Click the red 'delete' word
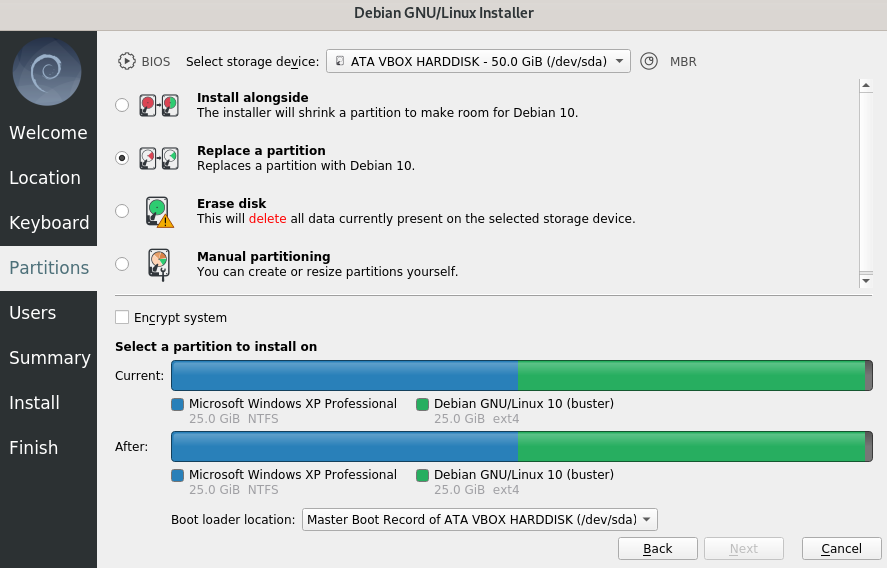Viewport: 887px width, 568px height. pyautogui.click(x=268, y=218)
